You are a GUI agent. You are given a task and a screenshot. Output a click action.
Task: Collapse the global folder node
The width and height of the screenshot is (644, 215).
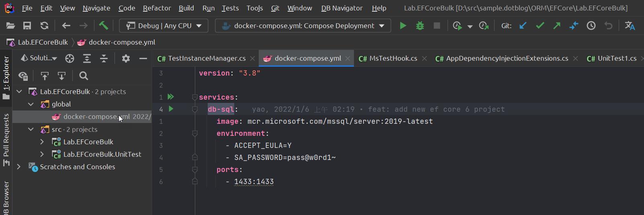(31, 104)
